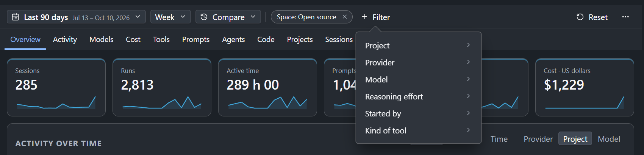Expand the Project submenu chevron
The width and height of the screenshot is (644, 155).
pyautogui.click(x=469, y=45)
